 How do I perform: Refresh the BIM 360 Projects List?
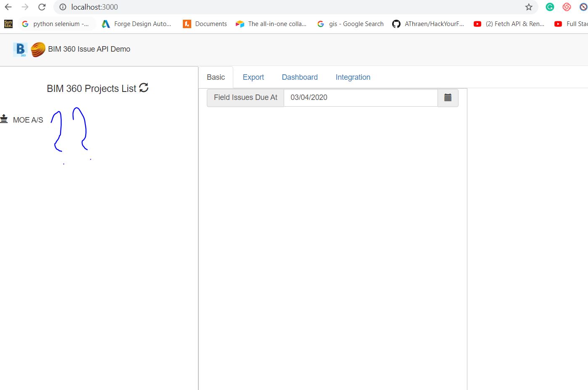pyautogui.click(x=144, y=88)
